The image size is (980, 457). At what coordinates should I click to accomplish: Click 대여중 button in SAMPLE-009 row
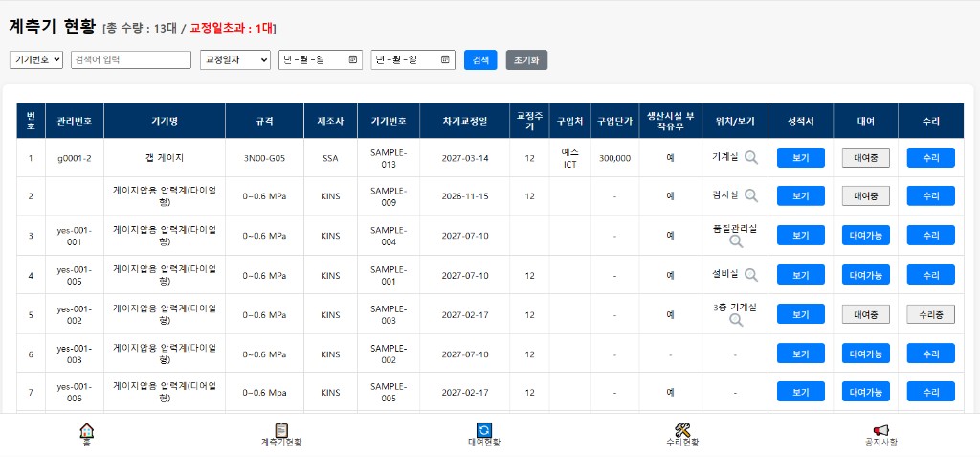coord(865,196)
